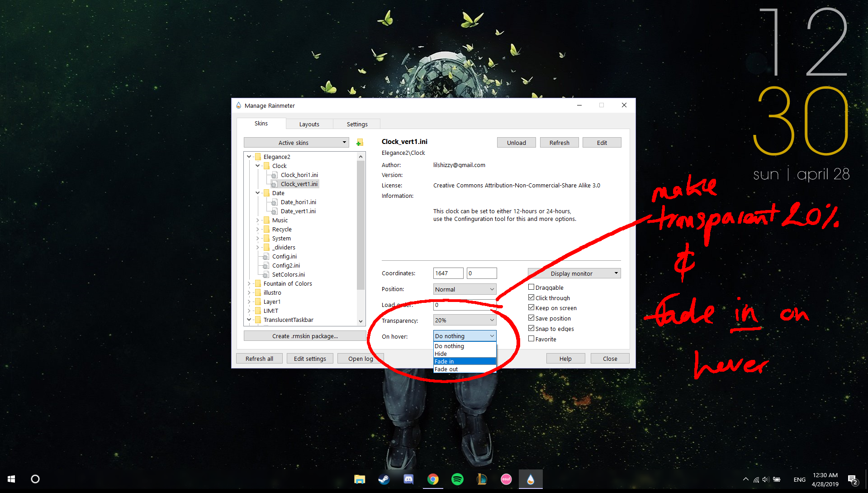Expand the System folder
The width and height of the screenshot is (868, 493).
[x=257, y=238]
